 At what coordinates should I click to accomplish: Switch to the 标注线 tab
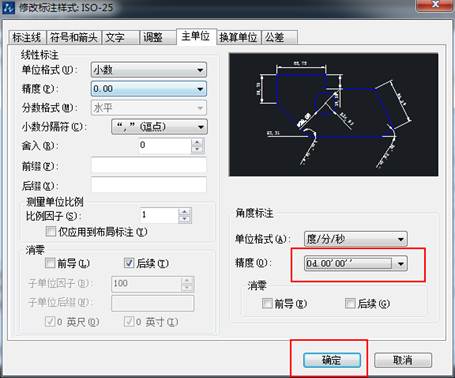(27, 37)
